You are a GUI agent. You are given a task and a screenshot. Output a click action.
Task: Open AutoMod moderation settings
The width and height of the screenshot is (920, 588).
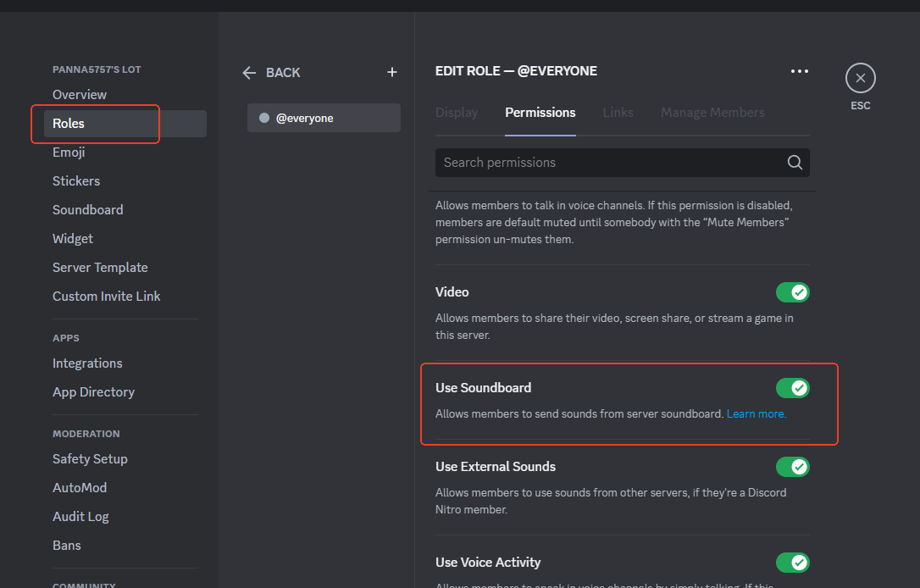click(x=80, y=487)
